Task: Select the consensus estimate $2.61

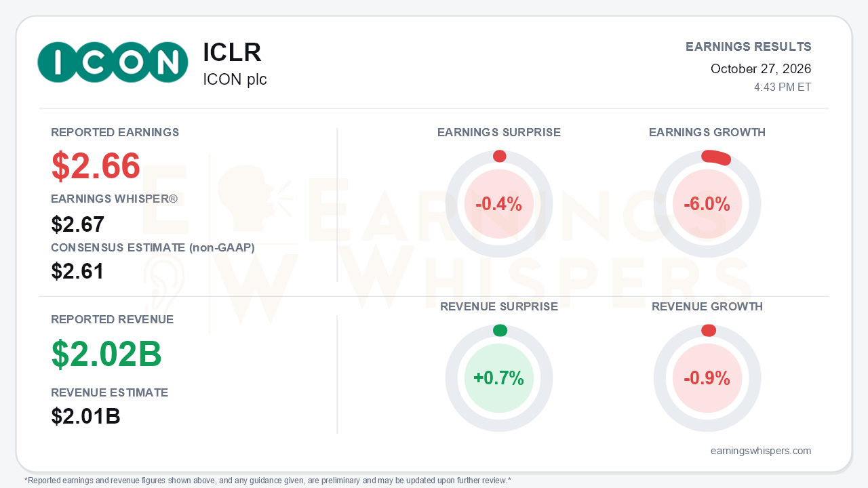Action: point(77,271)
